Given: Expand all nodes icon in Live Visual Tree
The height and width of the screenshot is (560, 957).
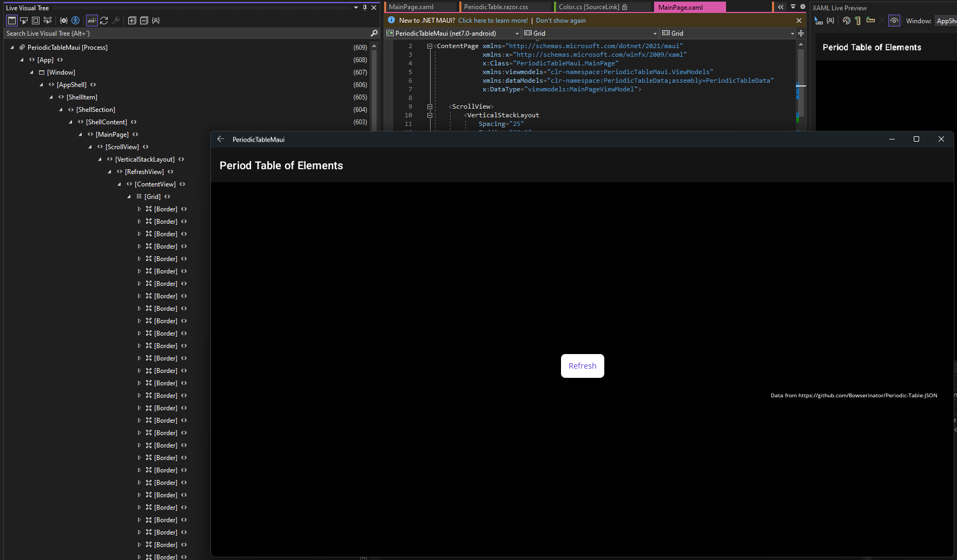Looking at the screenshot, I should [131, 20].
